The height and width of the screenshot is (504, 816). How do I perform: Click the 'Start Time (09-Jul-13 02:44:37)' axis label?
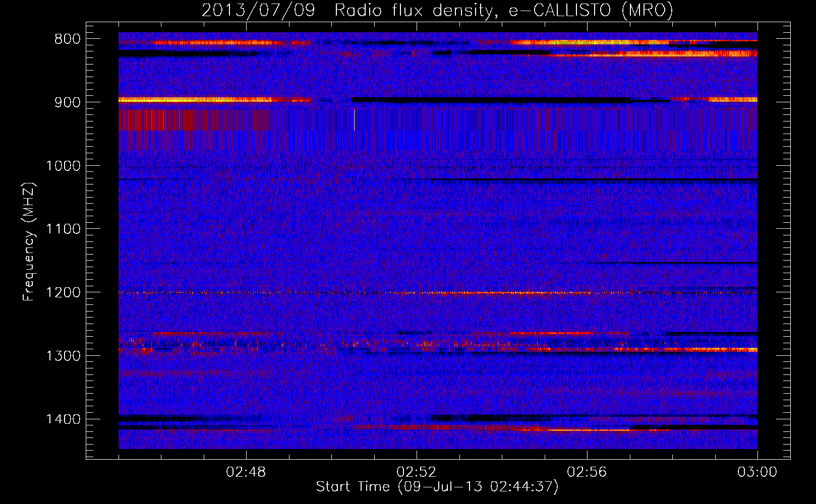(437, 487)
